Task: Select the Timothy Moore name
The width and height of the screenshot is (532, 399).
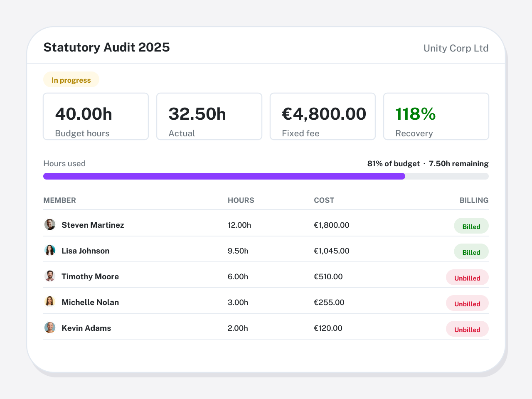Action: tap(90, 276)
